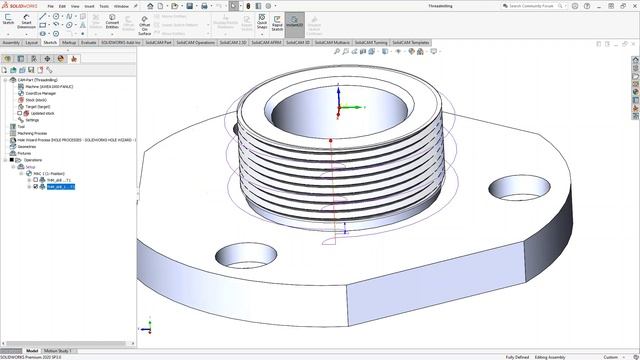Pick the Spline sketch tool

tap(69, 16)
